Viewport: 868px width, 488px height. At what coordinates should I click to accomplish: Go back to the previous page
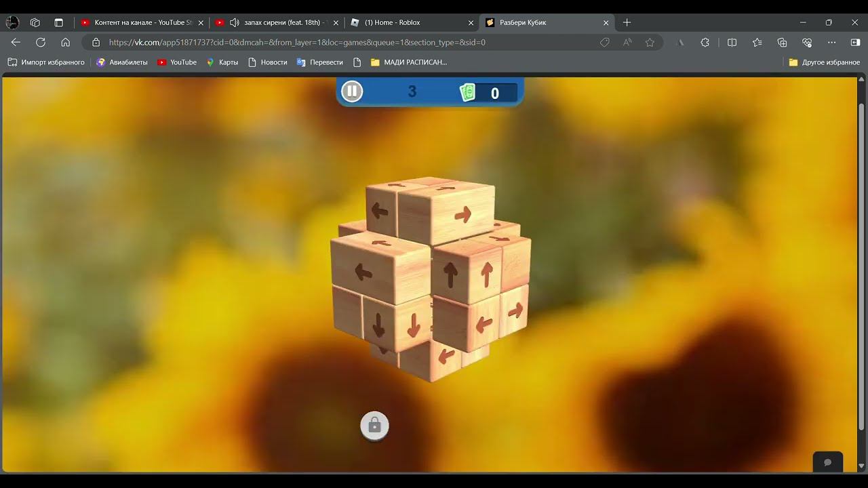pos(16,42)
